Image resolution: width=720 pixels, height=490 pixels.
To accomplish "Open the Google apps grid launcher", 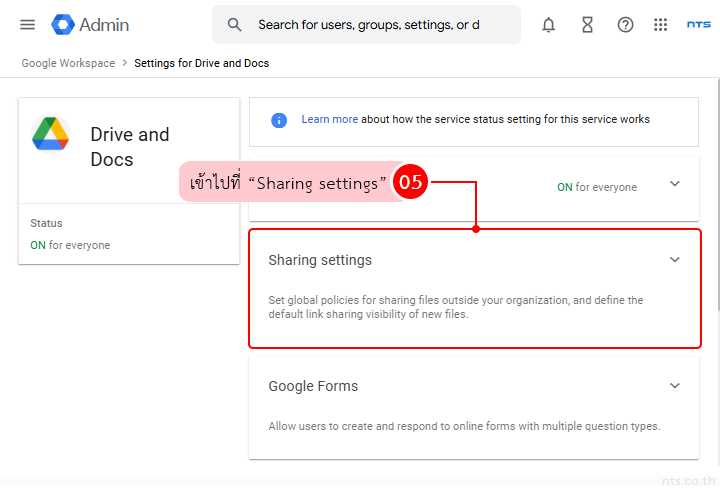I will click(660, 25).
